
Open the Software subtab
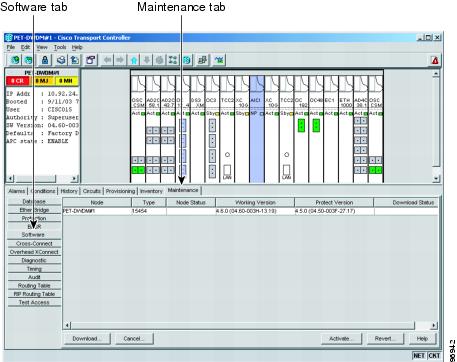pyautogui.click(x=34, y=235)
